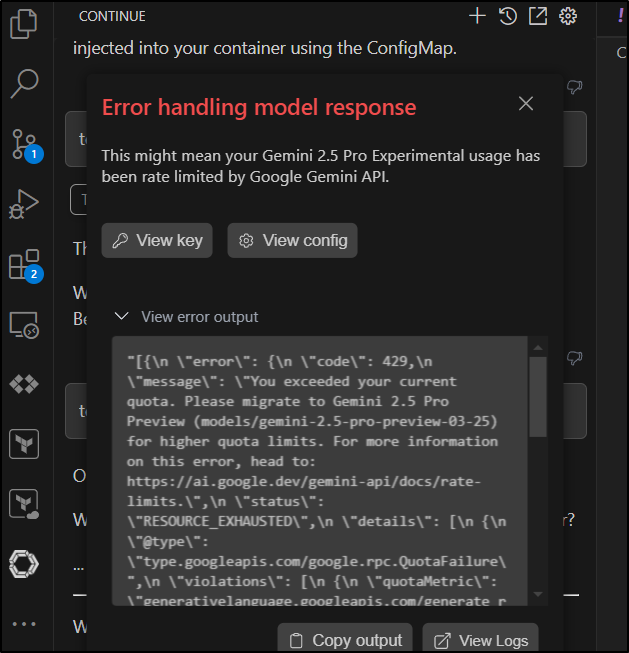
Task: Click the error output scrollbar thumb
Action: pyautogui.click(x=538, y=396)
